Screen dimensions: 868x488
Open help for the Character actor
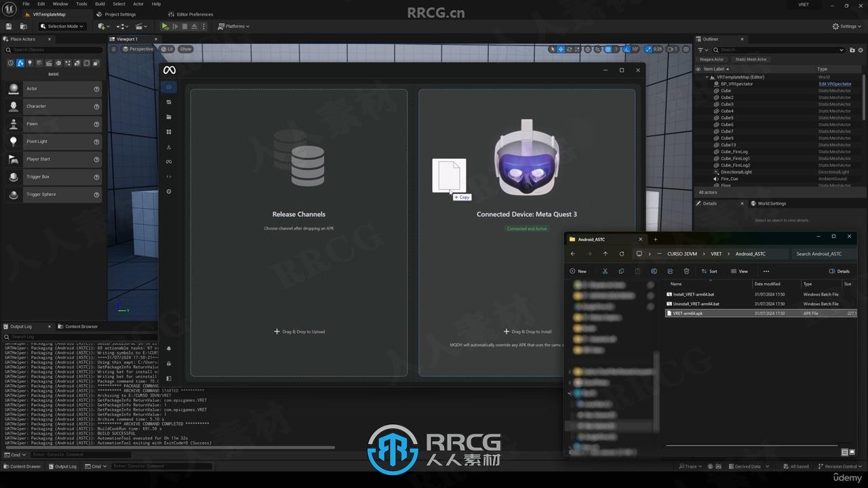click(96, 106)
